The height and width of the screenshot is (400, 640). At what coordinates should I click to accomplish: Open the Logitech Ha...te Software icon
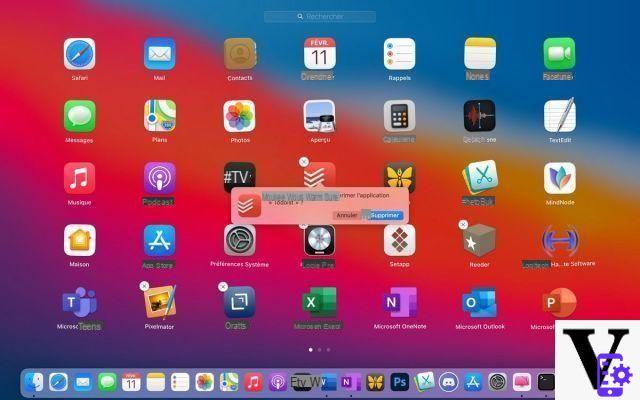[x=560, y=240]
